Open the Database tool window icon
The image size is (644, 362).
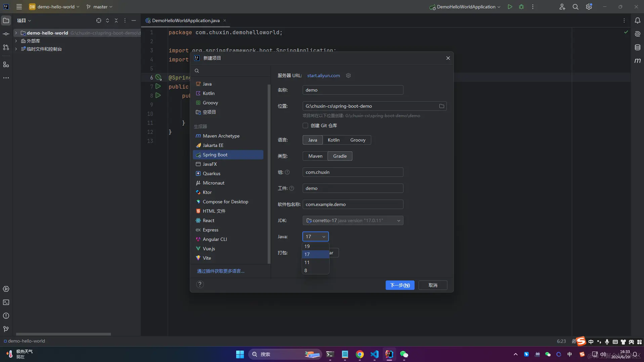[x=637, y=47]
